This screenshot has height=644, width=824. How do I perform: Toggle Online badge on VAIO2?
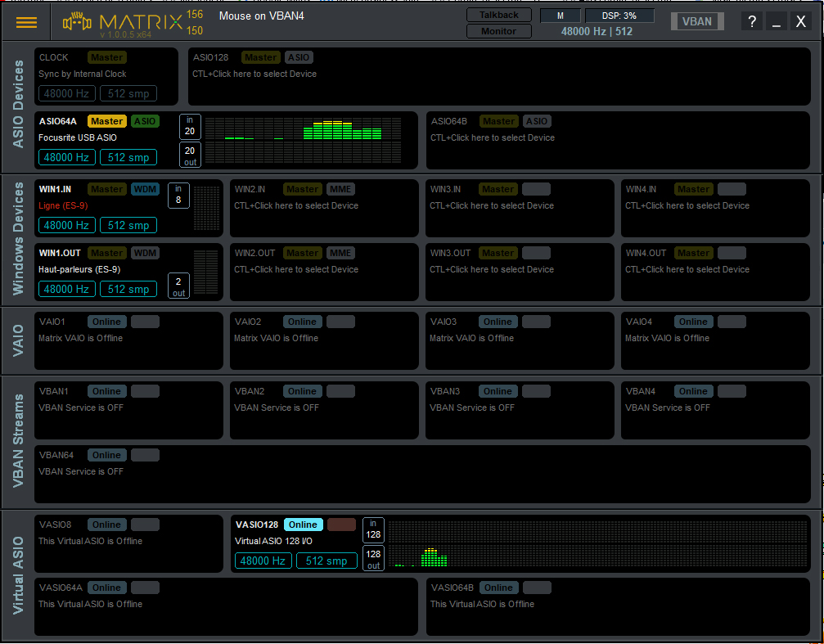[302, 322]
